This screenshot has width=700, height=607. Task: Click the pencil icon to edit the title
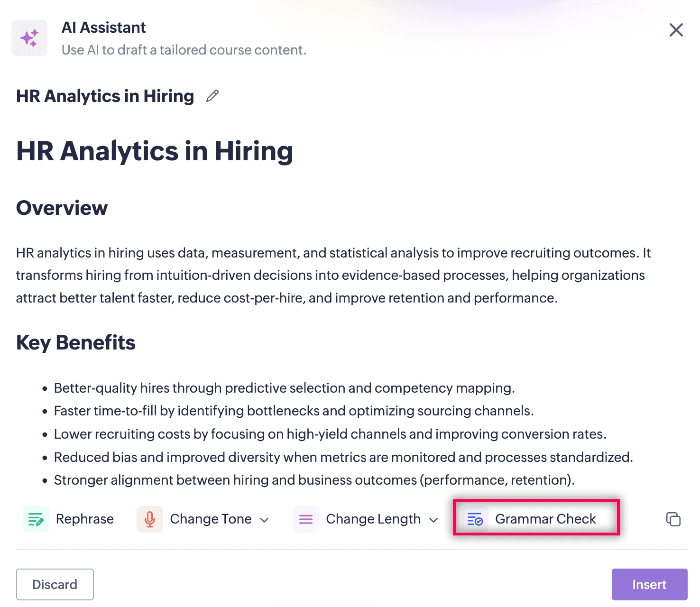coord(212,96)
